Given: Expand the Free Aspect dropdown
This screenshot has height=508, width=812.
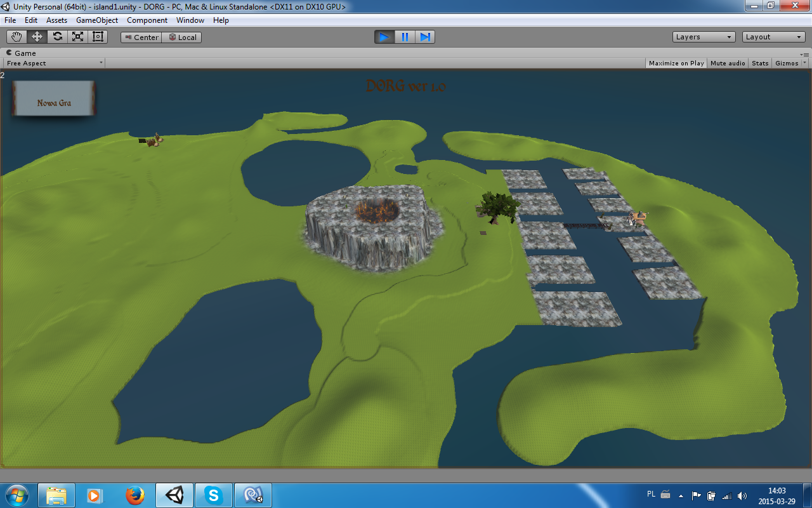Looking at the screenshot, I should point(54,63).
